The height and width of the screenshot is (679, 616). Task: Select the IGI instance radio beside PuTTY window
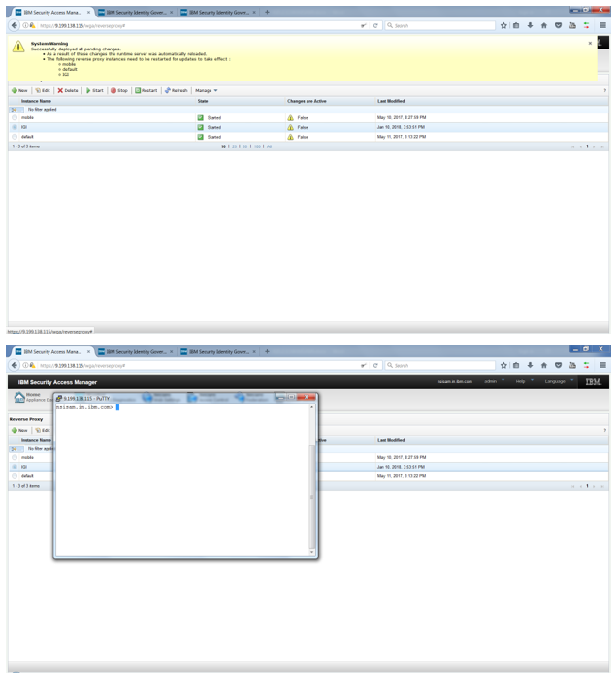15,467
